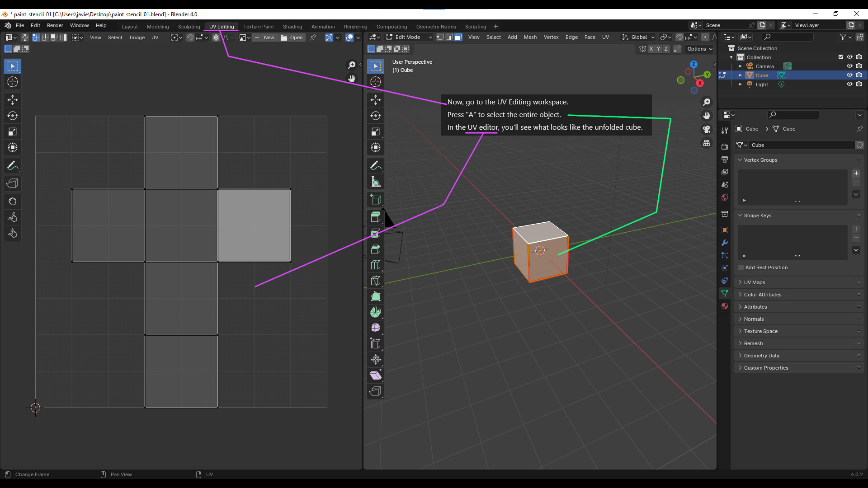Disable Cube in renders camera icon
The width and height of the screenshot is (868, 488).
(x=859, y=75)
